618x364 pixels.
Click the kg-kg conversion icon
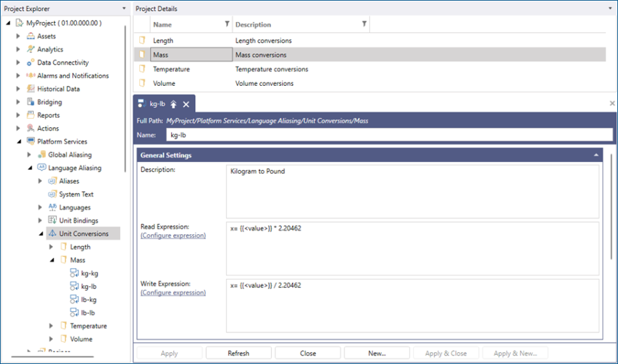point(74,273)
